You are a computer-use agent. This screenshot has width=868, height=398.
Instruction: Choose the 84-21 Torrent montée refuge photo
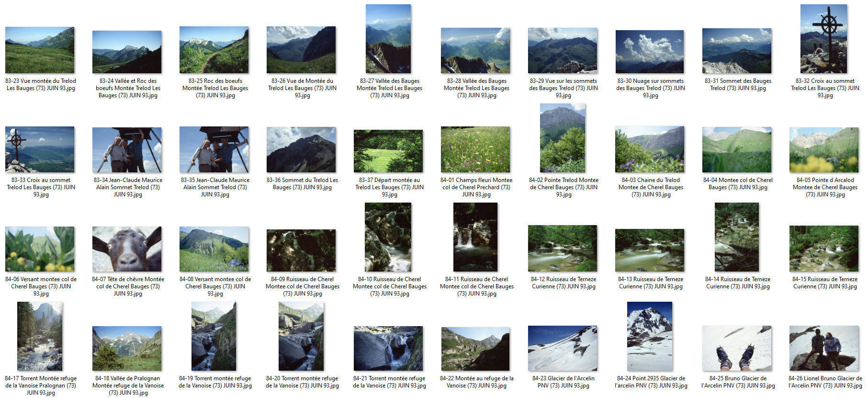tap(388, 348)
